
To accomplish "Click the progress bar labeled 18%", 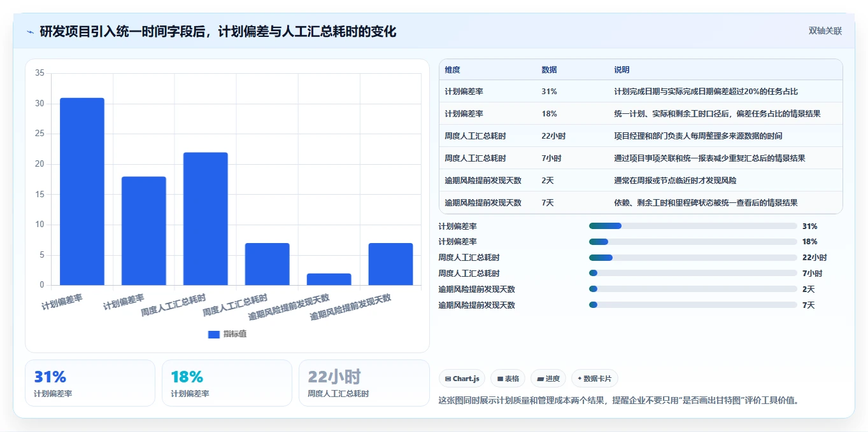I will coord(694,242).
